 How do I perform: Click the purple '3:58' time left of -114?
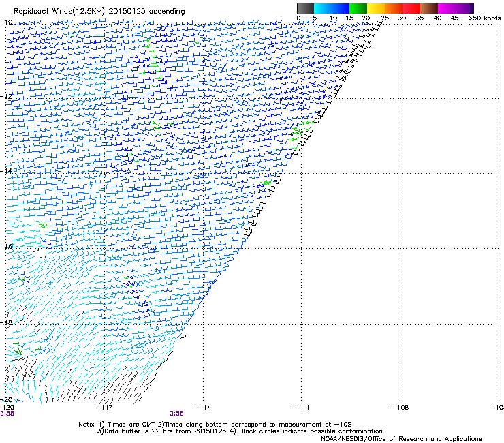pos(177,414)
